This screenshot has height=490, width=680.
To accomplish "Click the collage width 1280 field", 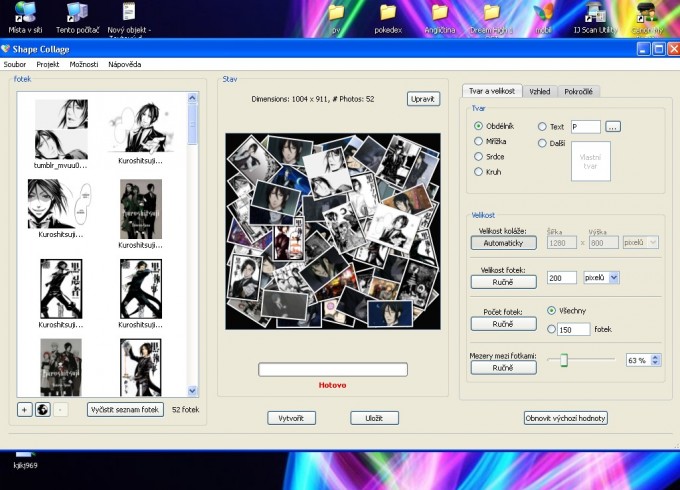I will (x=562, y=243).
